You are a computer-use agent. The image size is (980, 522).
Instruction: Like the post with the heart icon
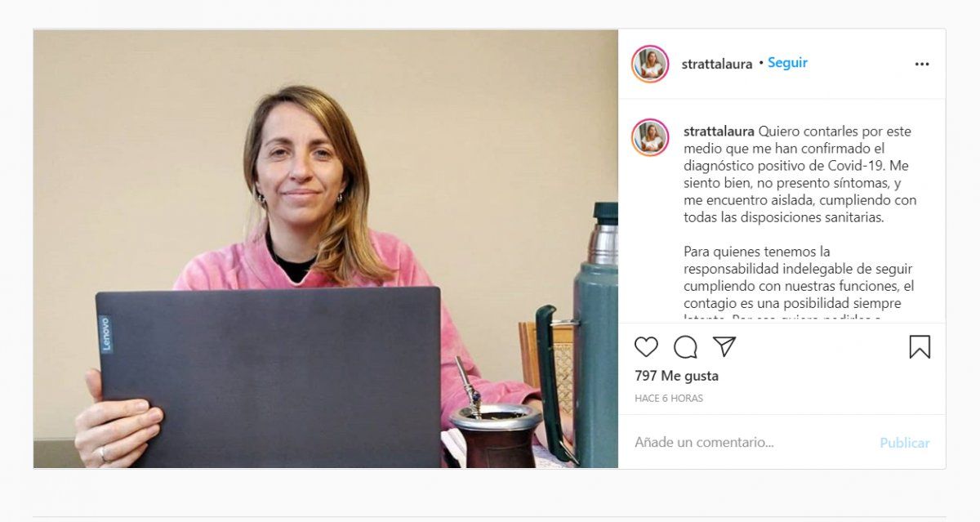[646, 347]
